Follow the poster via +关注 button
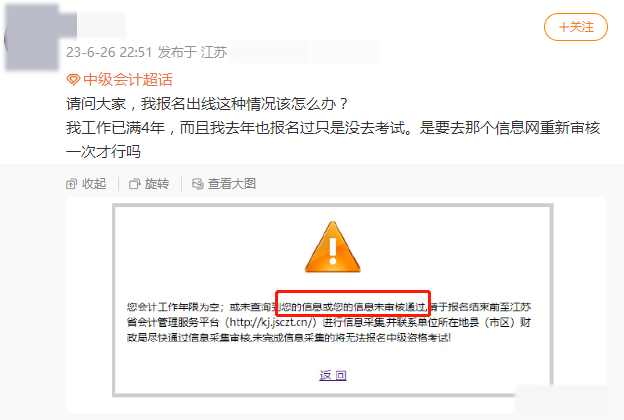Viewport: 624px width, 420px height. click(575, 27)
